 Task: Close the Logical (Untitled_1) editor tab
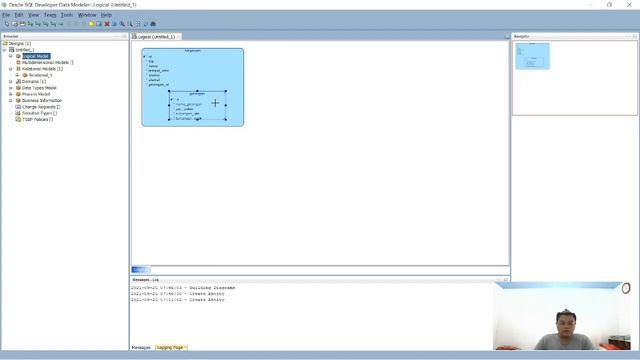pos(178,37)
